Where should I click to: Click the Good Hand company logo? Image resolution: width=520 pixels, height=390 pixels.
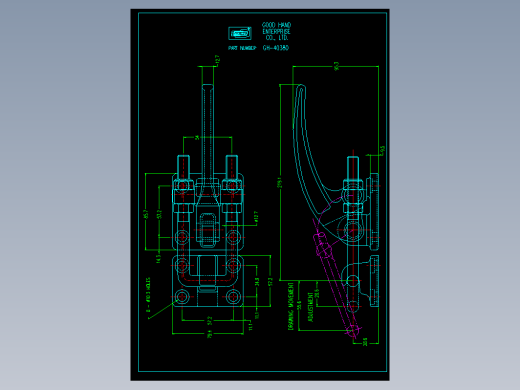pyautogui.click(x=240, y=33)
